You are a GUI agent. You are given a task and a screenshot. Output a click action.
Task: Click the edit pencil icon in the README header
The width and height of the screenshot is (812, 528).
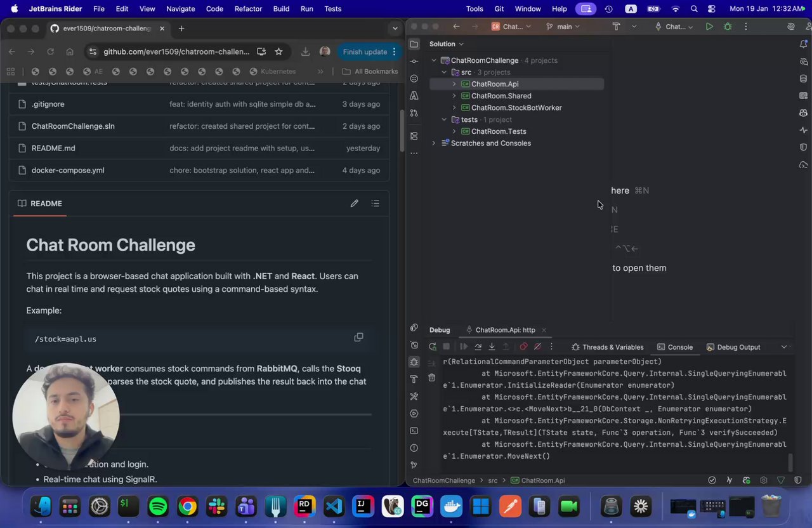(354, 203)
